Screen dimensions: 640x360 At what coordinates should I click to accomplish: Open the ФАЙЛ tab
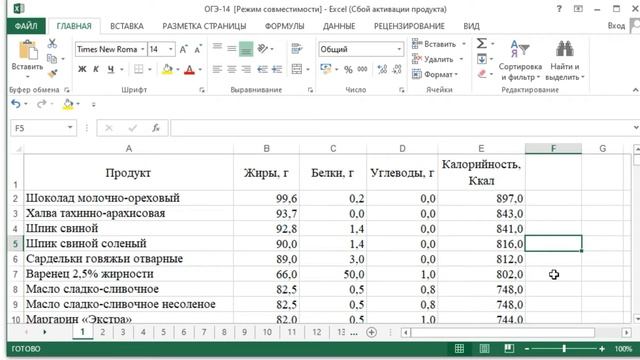point(26,26)
